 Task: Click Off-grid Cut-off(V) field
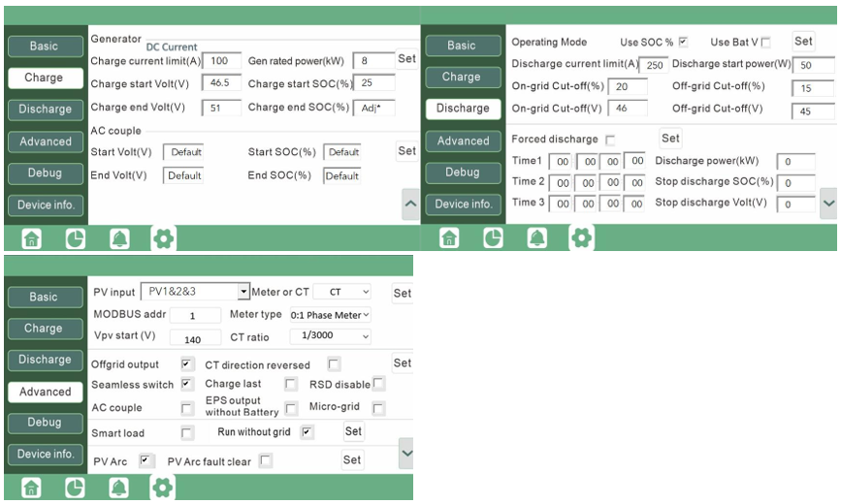pos(813,111)
